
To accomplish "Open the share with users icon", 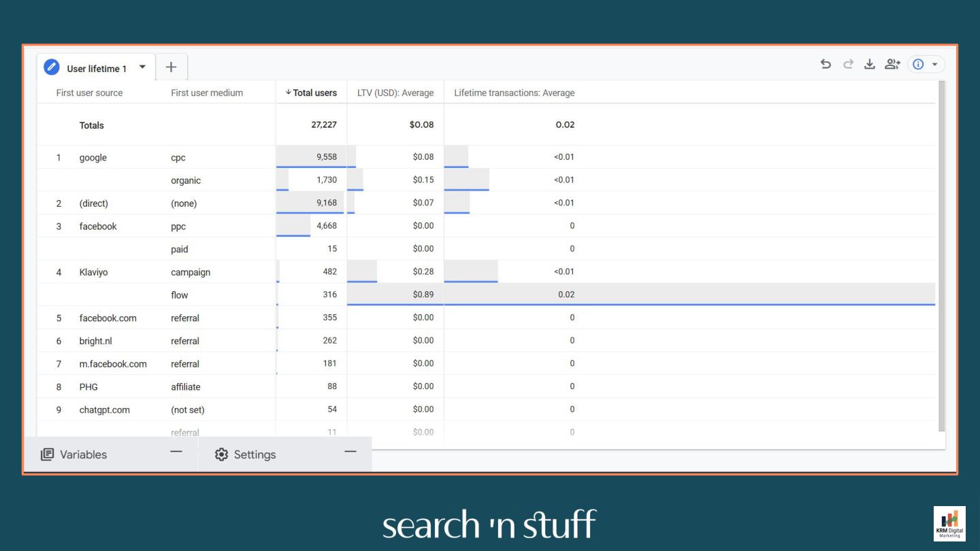I will pos(892,64).
